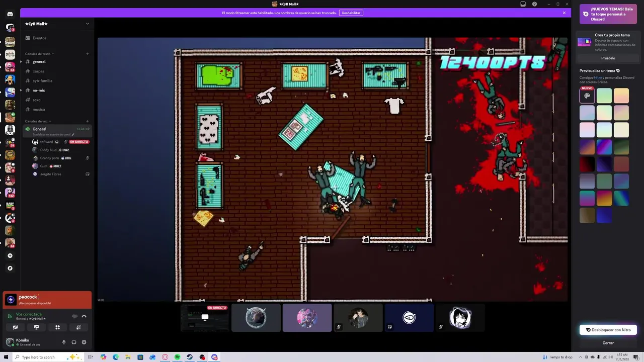The image size is (644, 362).
Task: Add a channel to Canales de texto
Action: 88,54
